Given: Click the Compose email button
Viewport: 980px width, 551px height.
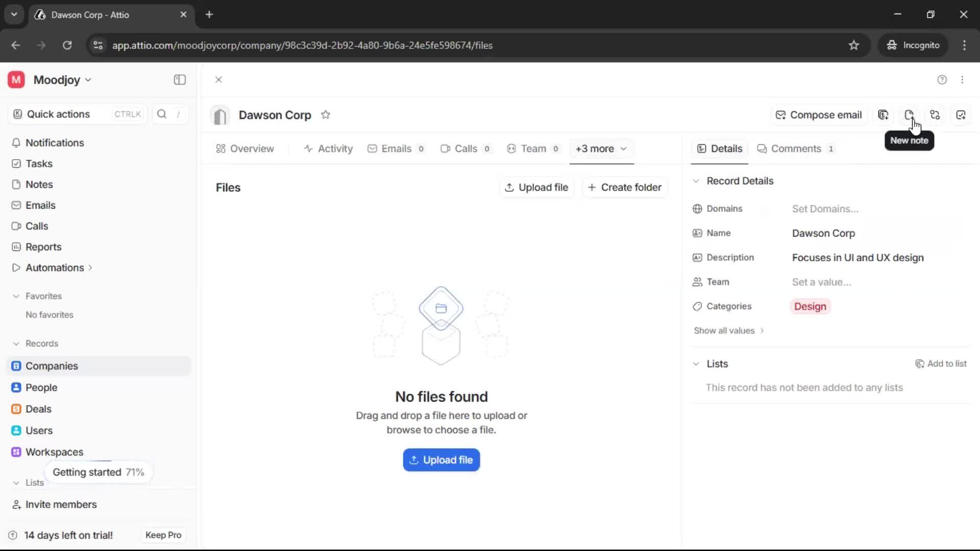Looking at the screenshot, I should tap(818, 115).
